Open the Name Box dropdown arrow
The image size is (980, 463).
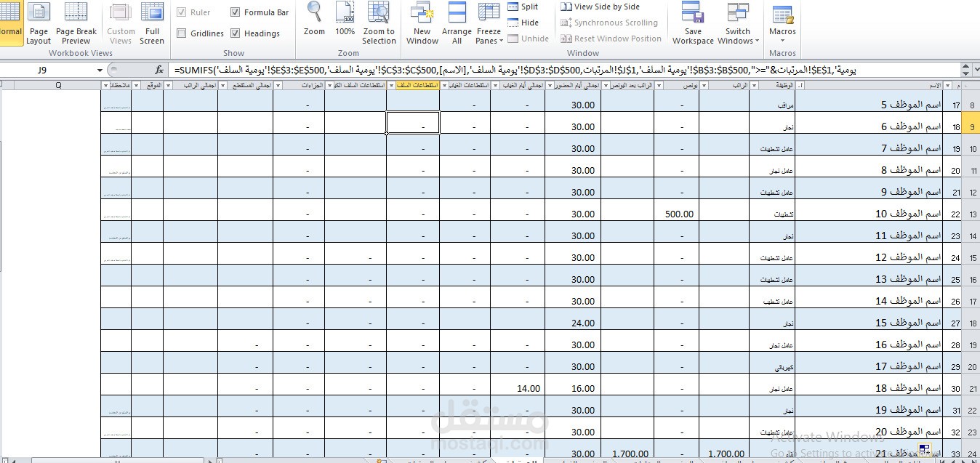click(100, 71)
